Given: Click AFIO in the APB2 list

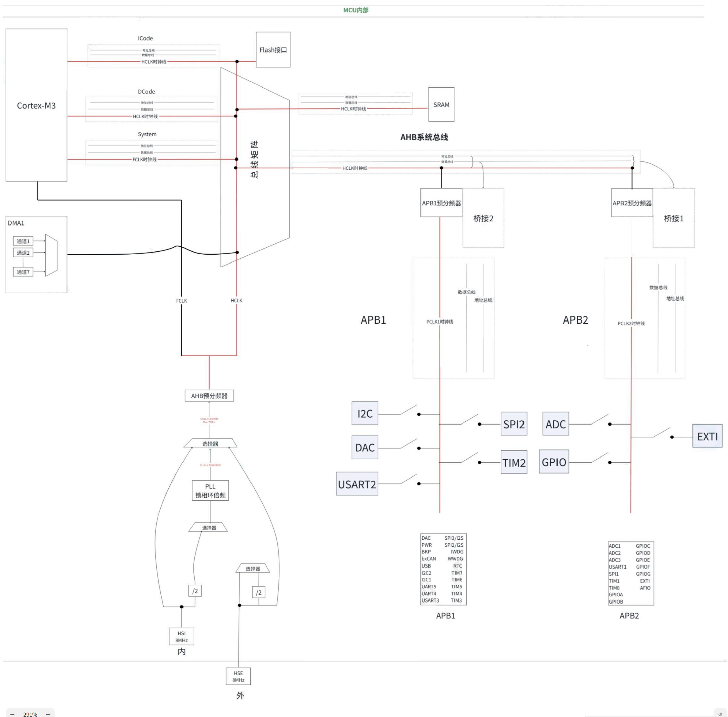Looking at the screenshot, I should coord(645,588).
